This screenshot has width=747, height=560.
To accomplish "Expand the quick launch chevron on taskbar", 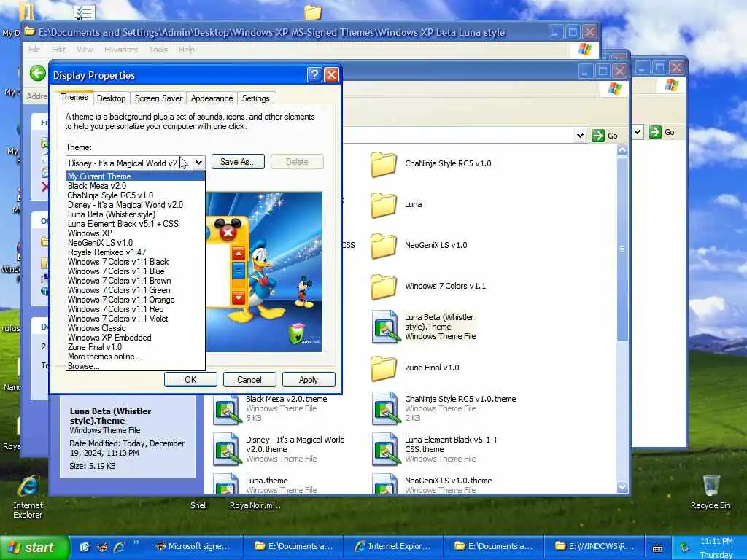I will coord(136,542).
